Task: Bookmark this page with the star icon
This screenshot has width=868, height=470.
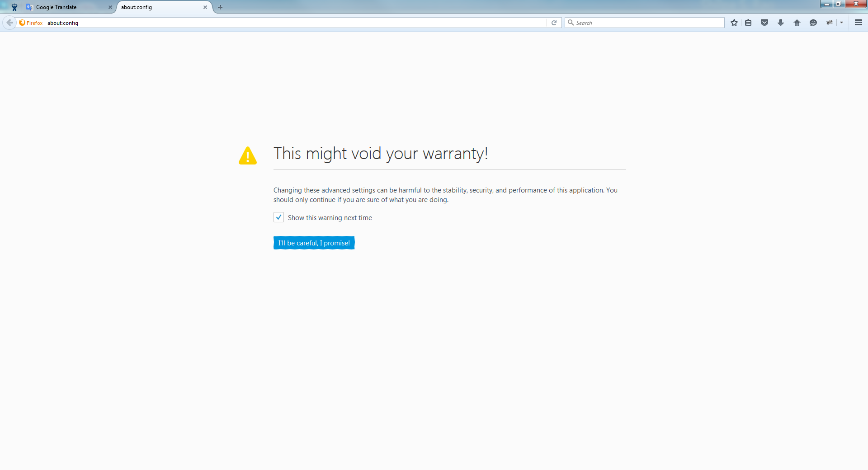Action: [734, 23]
